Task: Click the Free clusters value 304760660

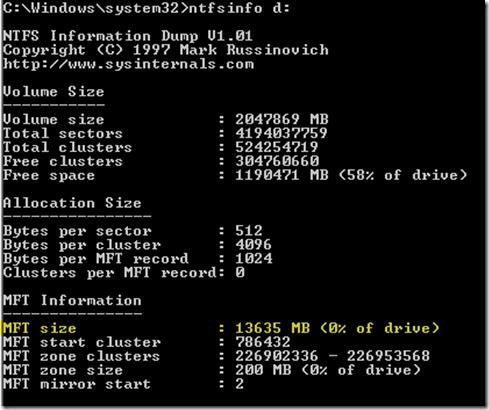Action: 277,161
